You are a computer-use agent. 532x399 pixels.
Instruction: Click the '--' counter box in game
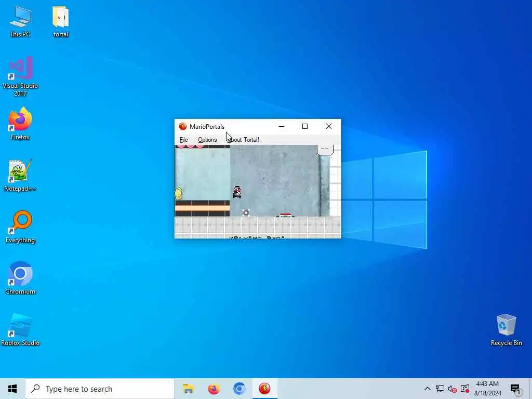tap(325, 149)
